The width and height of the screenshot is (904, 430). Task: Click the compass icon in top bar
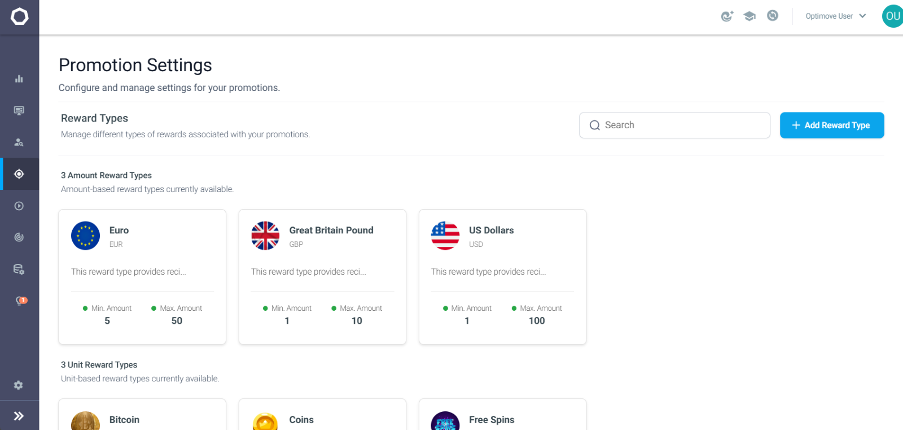(773, 16)
